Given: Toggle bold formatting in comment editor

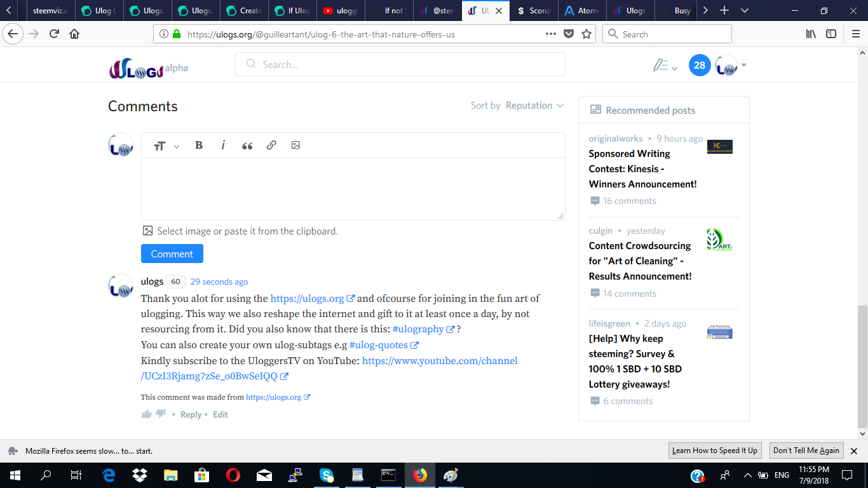Looking at the screenshot, I should (199, 145).
